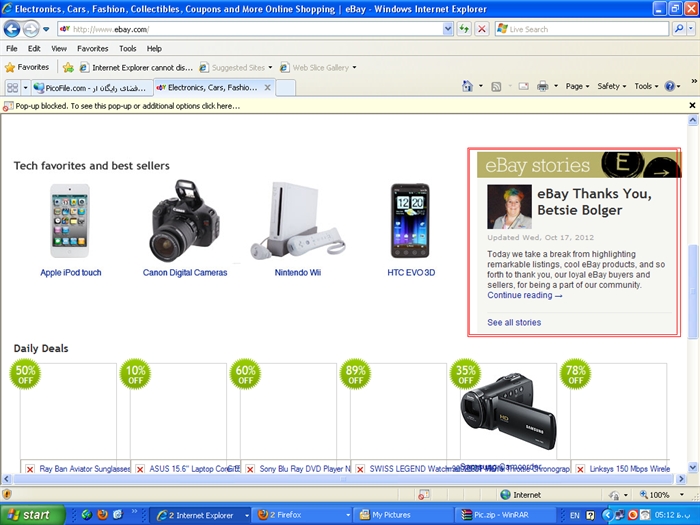
Task: Expand the Safety command menu
Action: 611,86
